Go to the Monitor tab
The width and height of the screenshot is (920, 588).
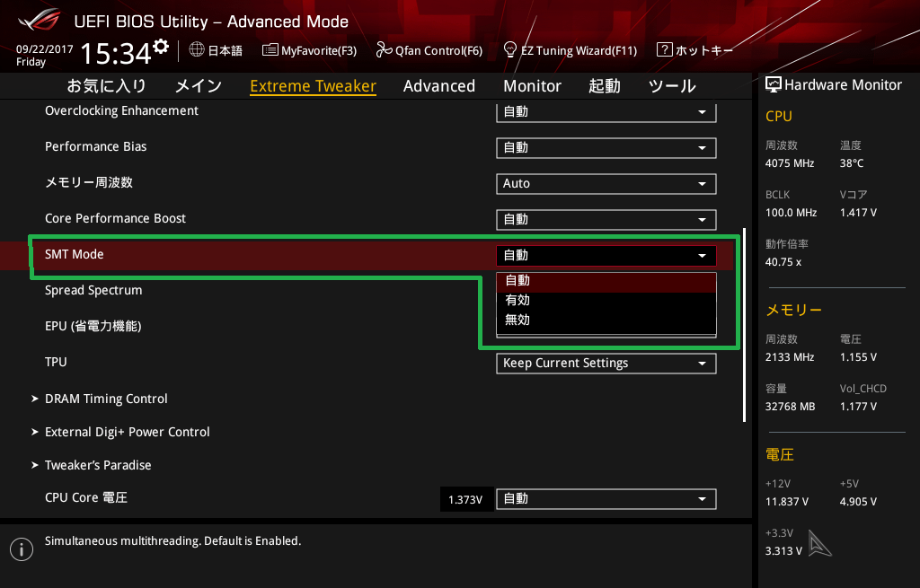point(532,85)
